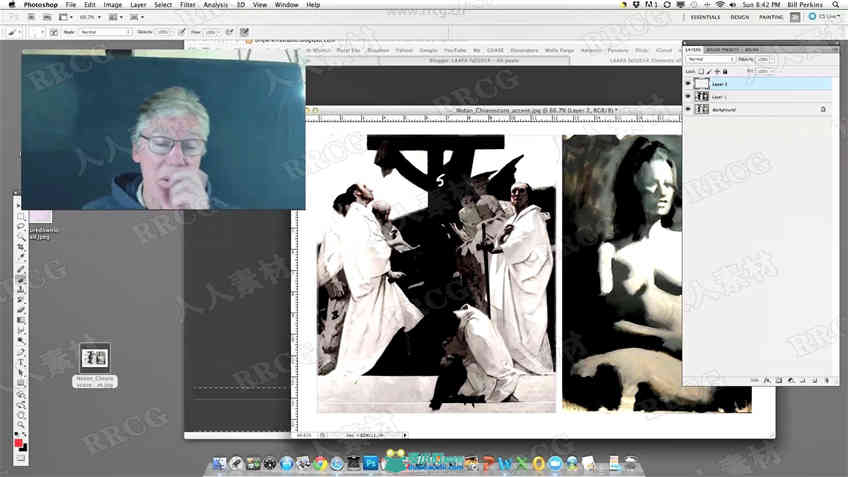Hide the Background layer visibility eye
Screen dimensions: 848x477
click(x=688, y=109)
